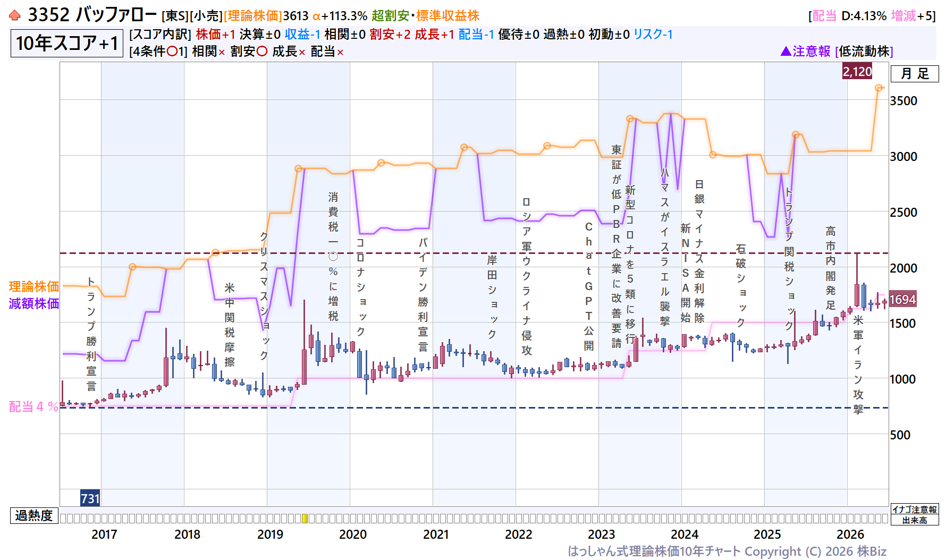
Task: Click the 理論株価 orange legend label
Action: pyautogui.click(x=34, y=287)
